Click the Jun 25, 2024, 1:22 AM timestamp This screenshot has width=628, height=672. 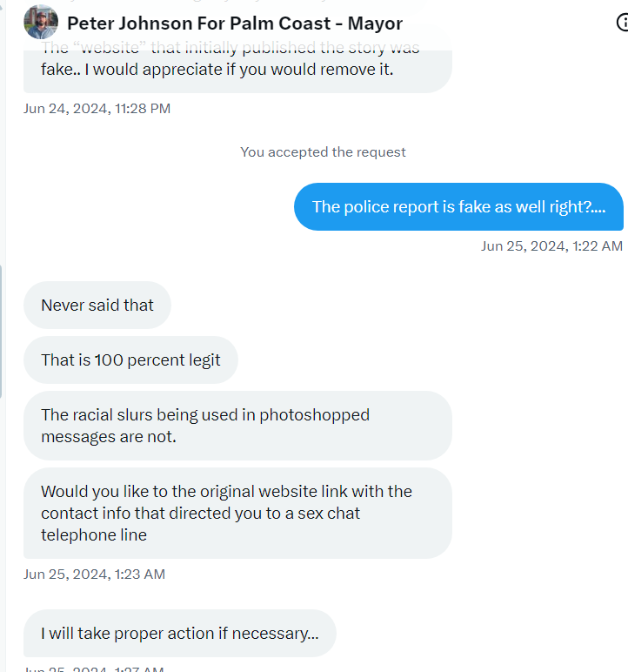(551, 246)
